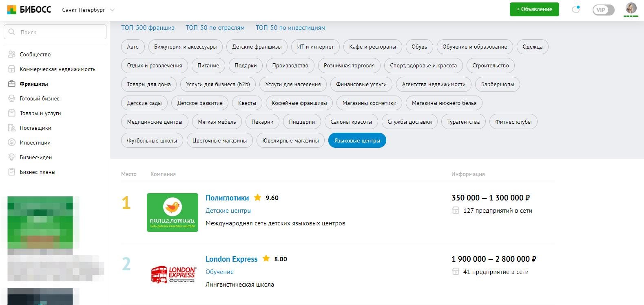
Task: Select the Обувь filter
Action: coord(419,47)
